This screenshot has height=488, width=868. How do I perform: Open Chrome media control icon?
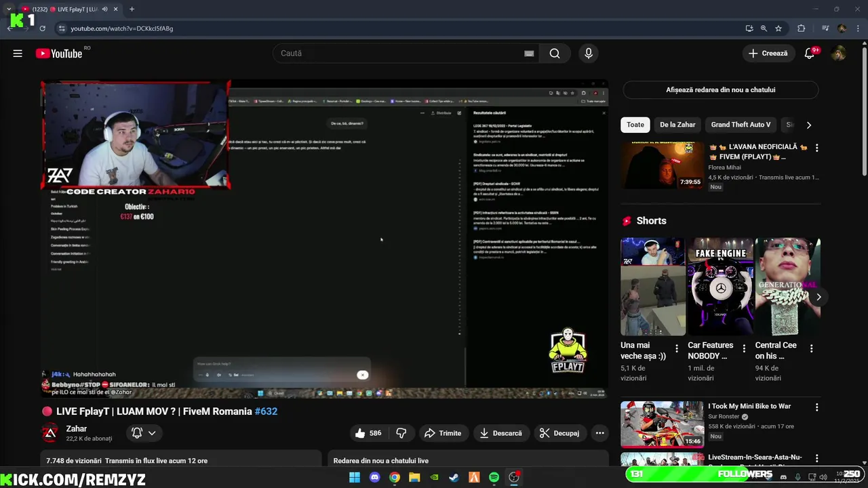point(825,28)
